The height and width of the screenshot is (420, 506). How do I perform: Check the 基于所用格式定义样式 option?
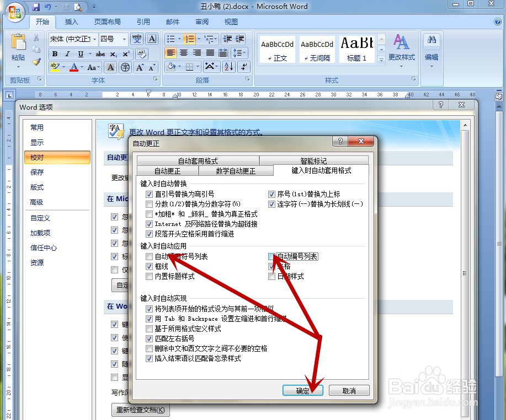click(x=149, y=329)
